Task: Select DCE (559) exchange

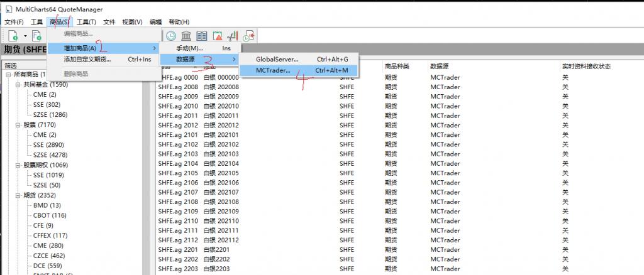Action: (x=47, y=266)
